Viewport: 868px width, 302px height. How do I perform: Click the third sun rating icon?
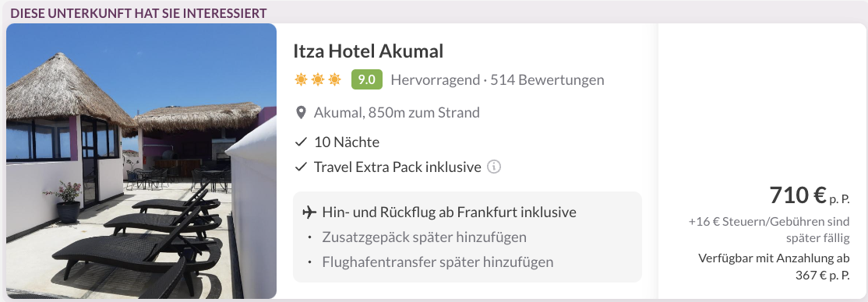(x=334, y=80)
